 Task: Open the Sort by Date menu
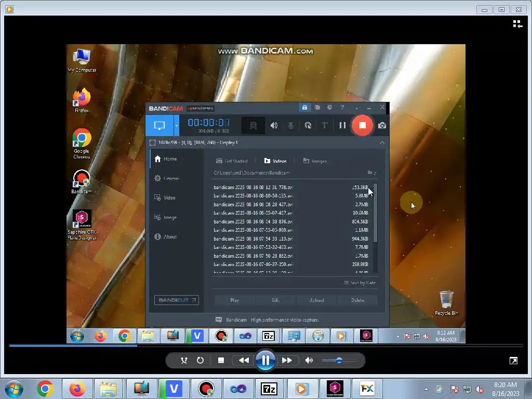[x=360, y=283]
